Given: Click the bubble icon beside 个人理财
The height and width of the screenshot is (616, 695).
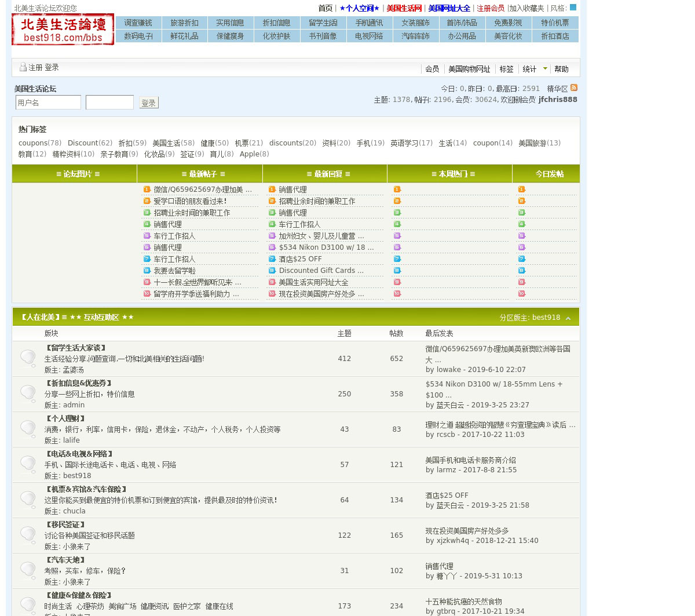Looking at the screenshot, I should (28, 428).
